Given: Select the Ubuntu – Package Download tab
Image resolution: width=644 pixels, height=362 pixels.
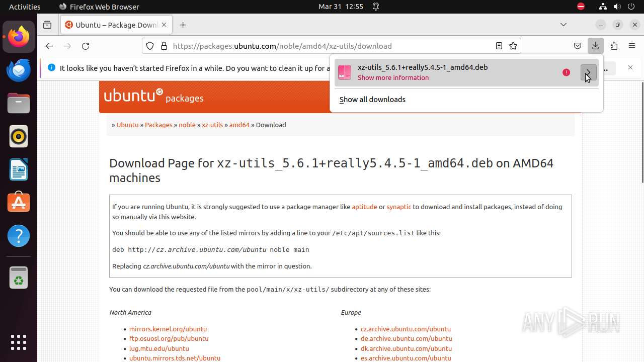Looking at the screenshot, I should (x=117, y=25).
